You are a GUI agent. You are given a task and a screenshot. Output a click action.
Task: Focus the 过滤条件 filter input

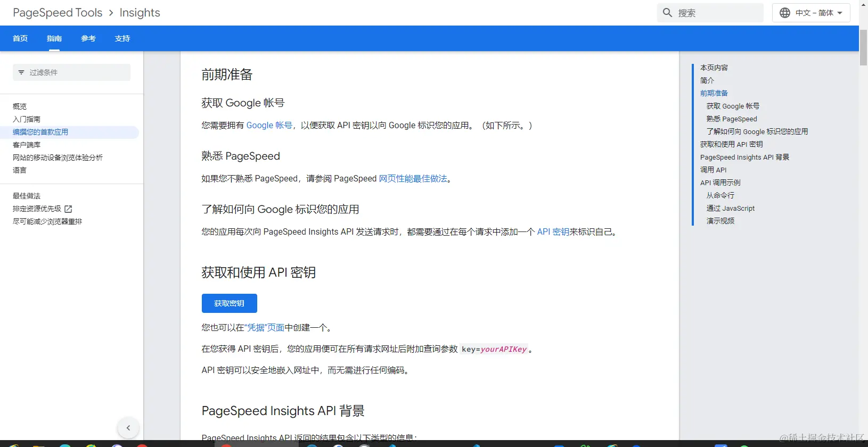[72, 72]
